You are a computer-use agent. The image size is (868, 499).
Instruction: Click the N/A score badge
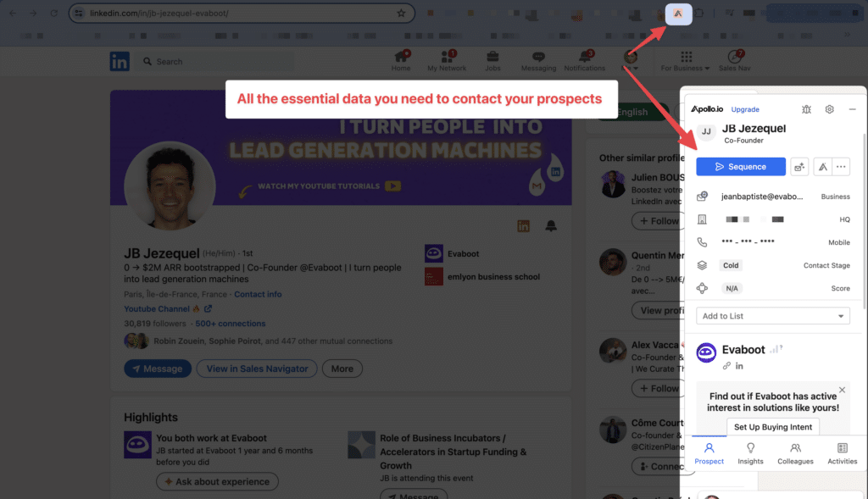(732, 288)
